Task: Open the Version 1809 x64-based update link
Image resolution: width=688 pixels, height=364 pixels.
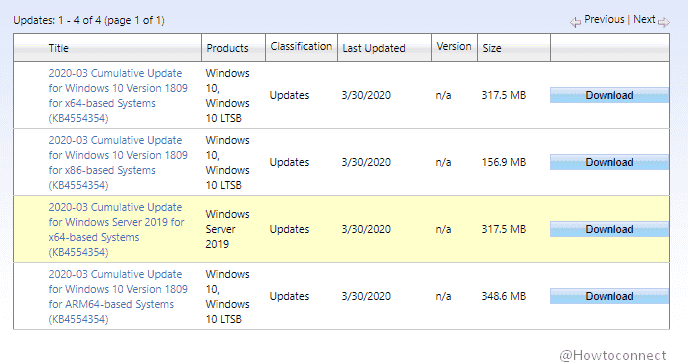Action: pos(118,96)
